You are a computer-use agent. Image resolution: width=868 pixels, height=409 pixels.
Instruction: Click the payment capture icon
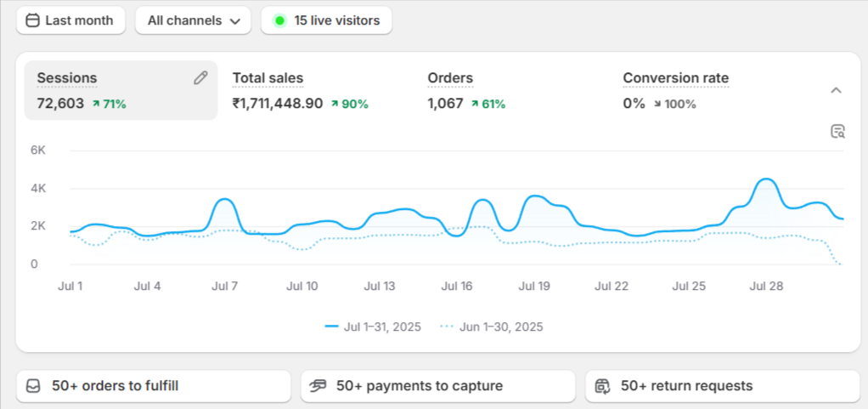318,386
